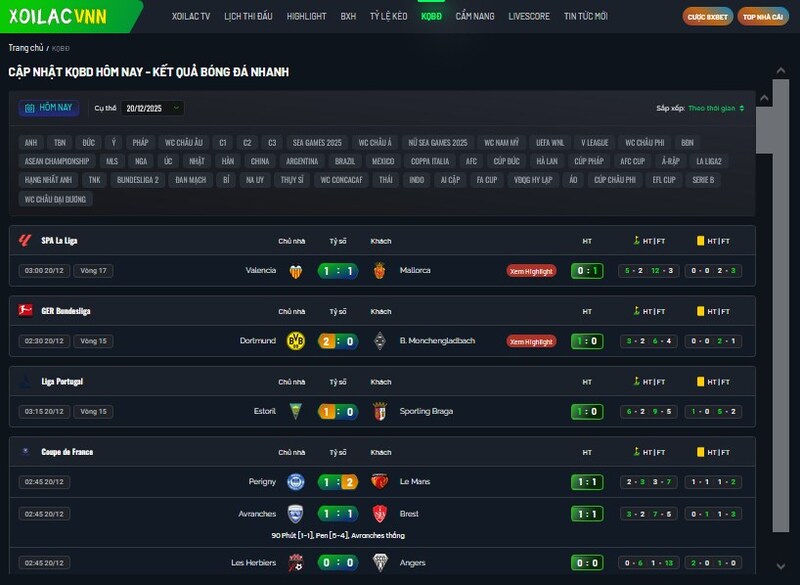This screenshot has width=800, height=585.
Task: Click the Mallorca team crest
Action: click(x=380, y=271)
